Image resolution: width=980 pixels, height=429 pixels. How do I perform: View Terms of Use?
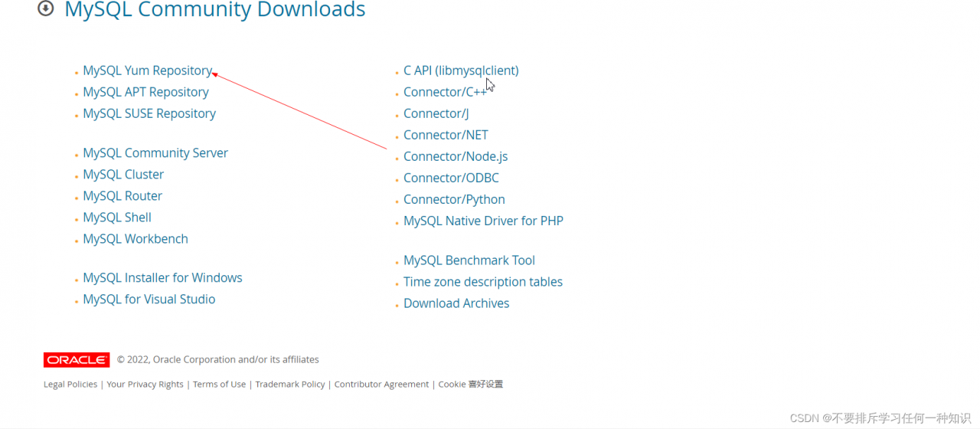tap(219, 385)
